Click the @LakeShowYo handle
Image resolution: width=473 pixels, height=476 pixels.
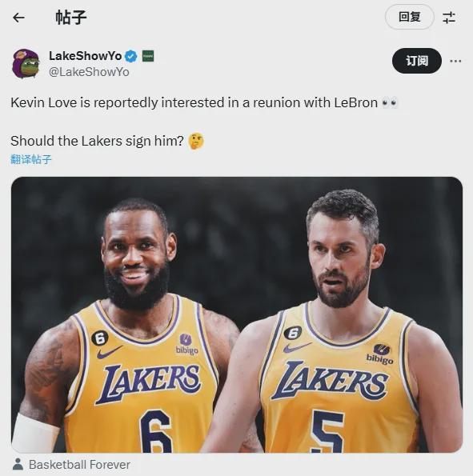pyautogui.click(x=89, y=72)
